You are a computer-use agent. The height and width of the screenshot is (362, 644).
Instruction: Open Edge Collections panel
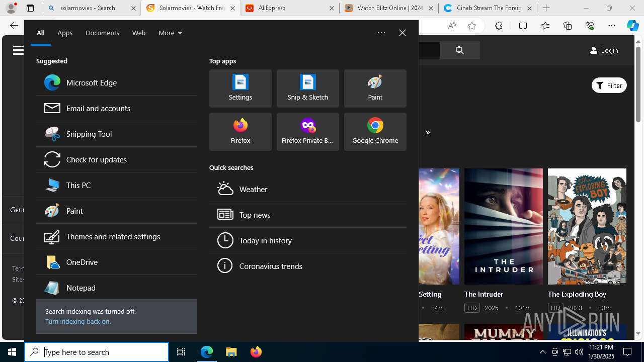tap(568, 26)
